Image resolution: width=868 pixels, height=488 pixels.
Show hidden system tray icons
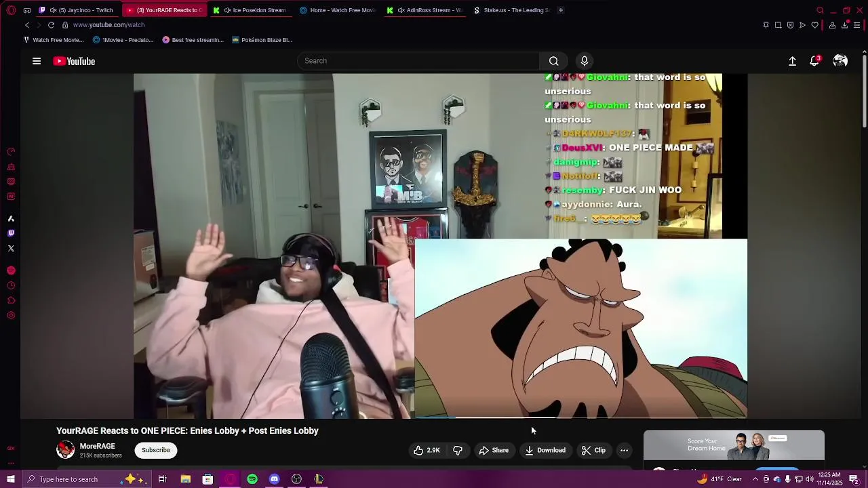[755, 479]
